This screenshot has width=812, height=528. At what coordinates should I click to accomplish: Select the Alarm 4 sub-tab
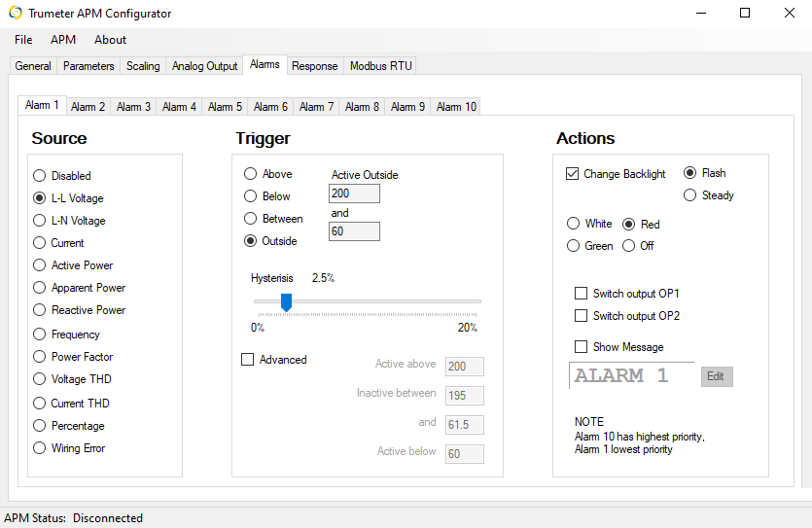click(179, 107)
